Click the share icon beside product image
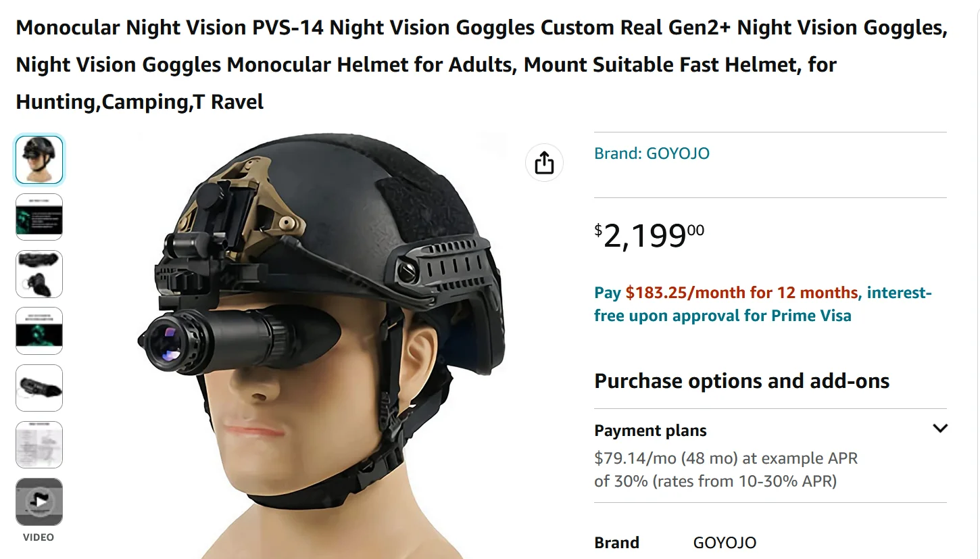 tap(544, 163)
